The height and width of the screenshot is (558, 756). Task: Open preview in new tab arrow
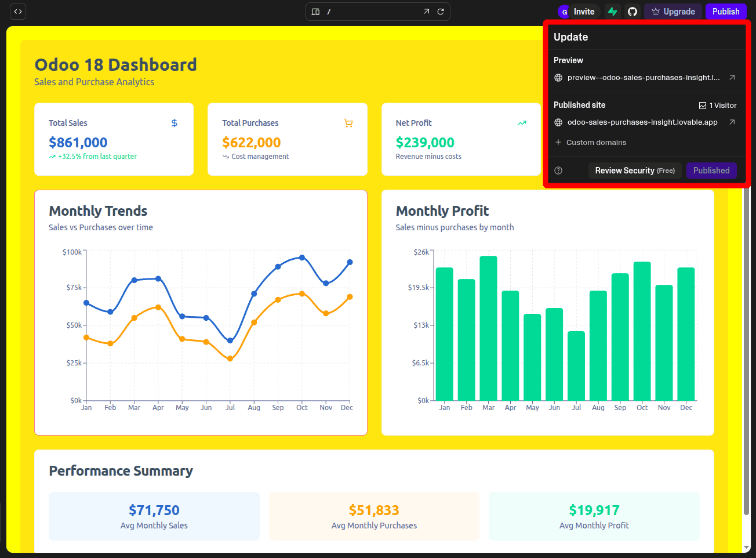427,12
